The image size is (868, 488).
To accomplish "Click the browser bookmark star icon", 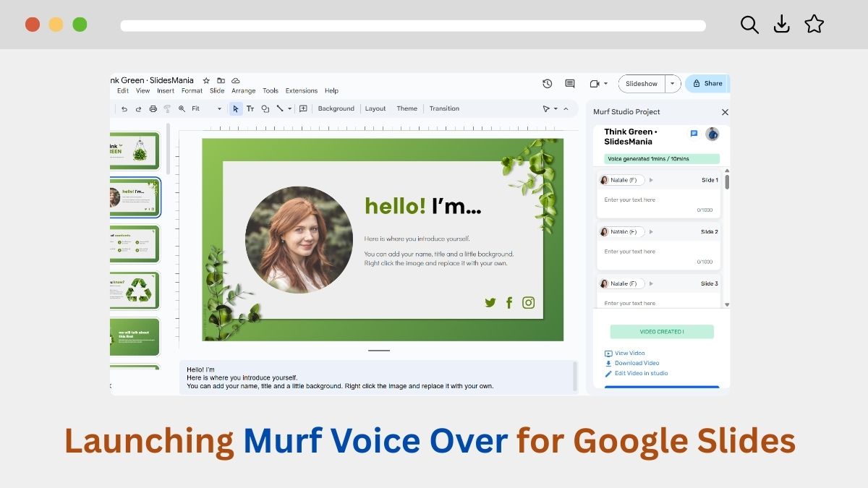I will (x=814, y=25).
